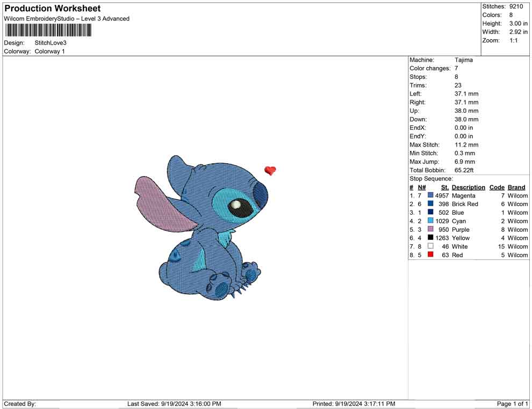Click the dark Blue thread swatch
The image size is (532, 409).
click(430, 213)
